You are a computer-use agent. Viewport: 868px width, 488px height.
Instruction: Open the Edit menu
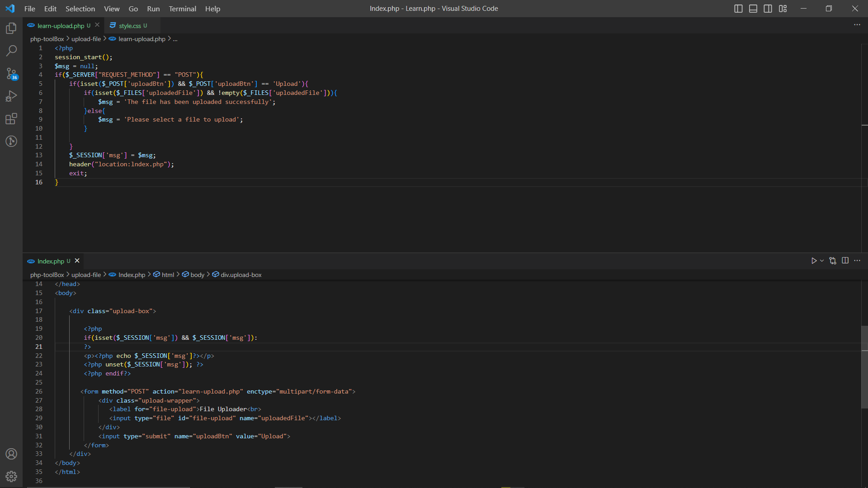[x=50, y=9]
